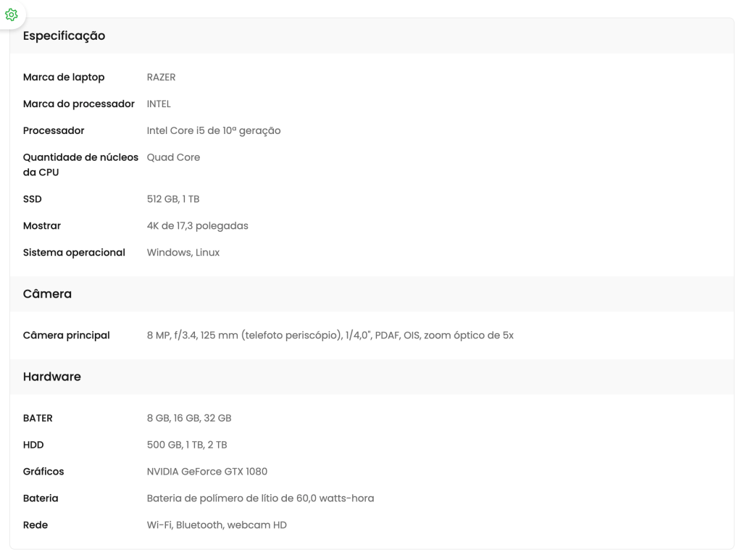Viewport: 742px width, 560px height.
Task: Click the Wi-Fi, Bluetooth, webcam HD value
Action: click(x=217, y=525)
